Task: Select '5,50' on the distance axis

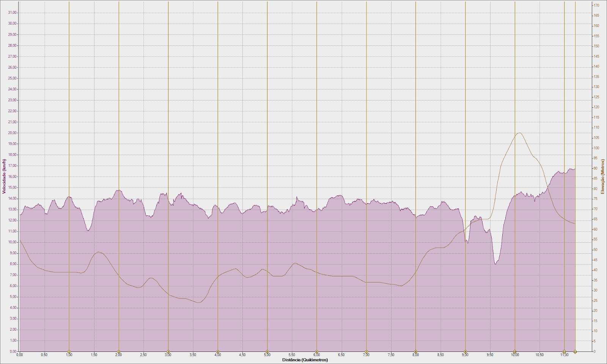Action: 292,355
